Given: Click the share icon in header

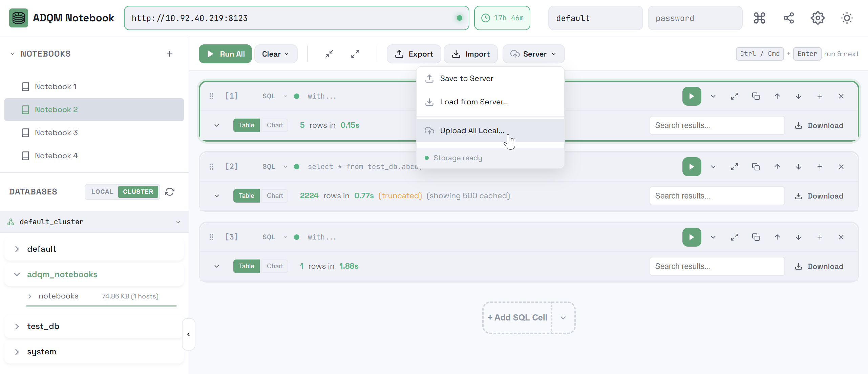Looking at the screenshot, I should click(x=788, y=18).
